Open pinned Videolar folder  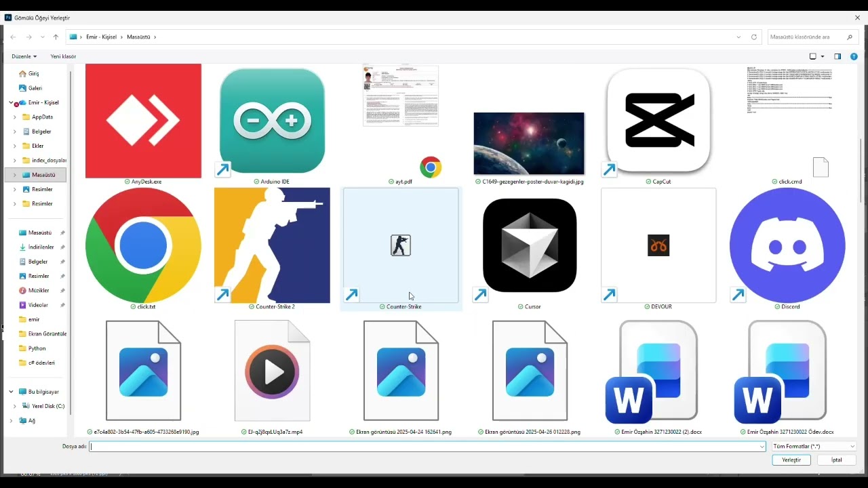[38, 305]
